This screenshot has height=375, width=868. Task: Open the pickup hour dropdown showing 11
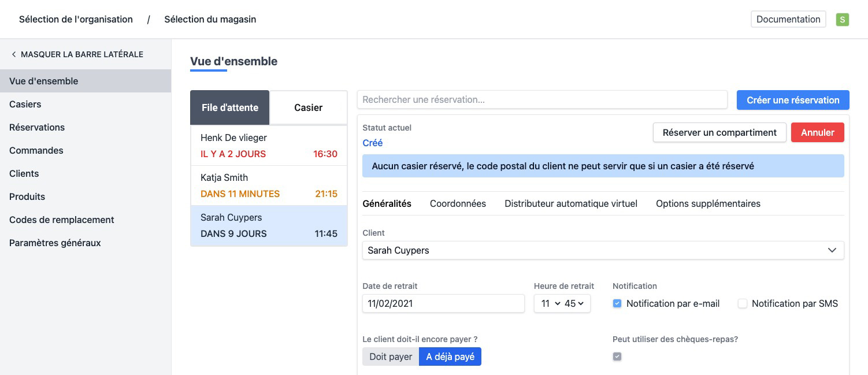pyautogui.click(x=550, y=303)
